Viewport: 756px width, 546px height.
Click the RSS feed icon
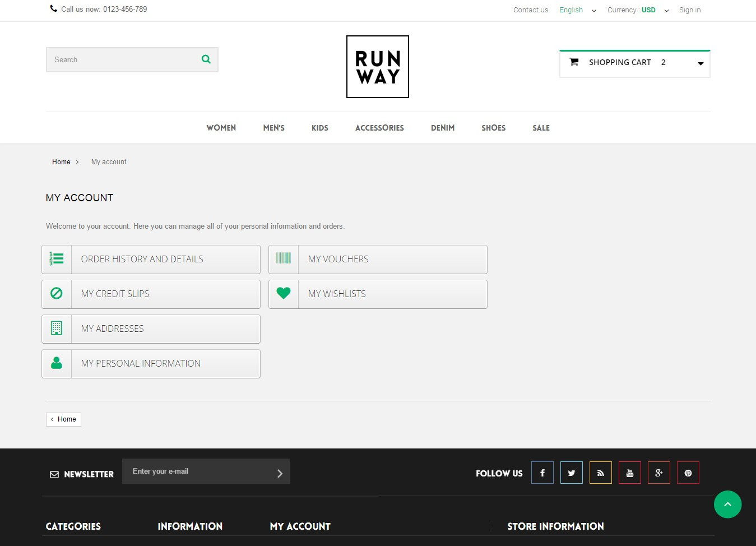click(600, 473)
